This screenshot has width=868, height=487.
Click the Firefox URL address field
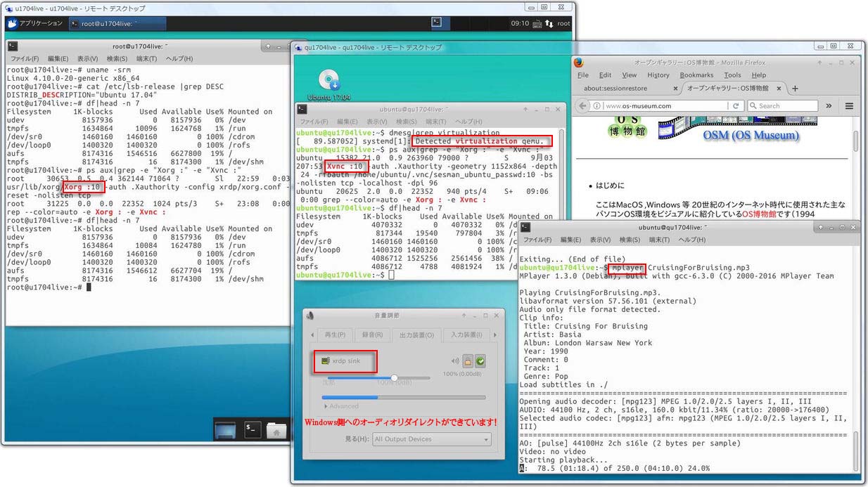(665, 106)
